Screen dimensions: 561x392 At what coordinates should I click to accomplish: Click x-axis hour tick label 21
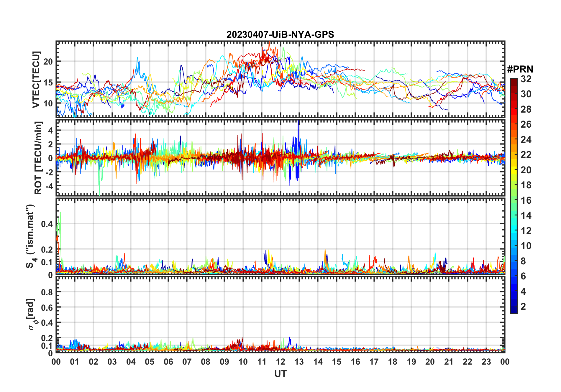point(449,362)
